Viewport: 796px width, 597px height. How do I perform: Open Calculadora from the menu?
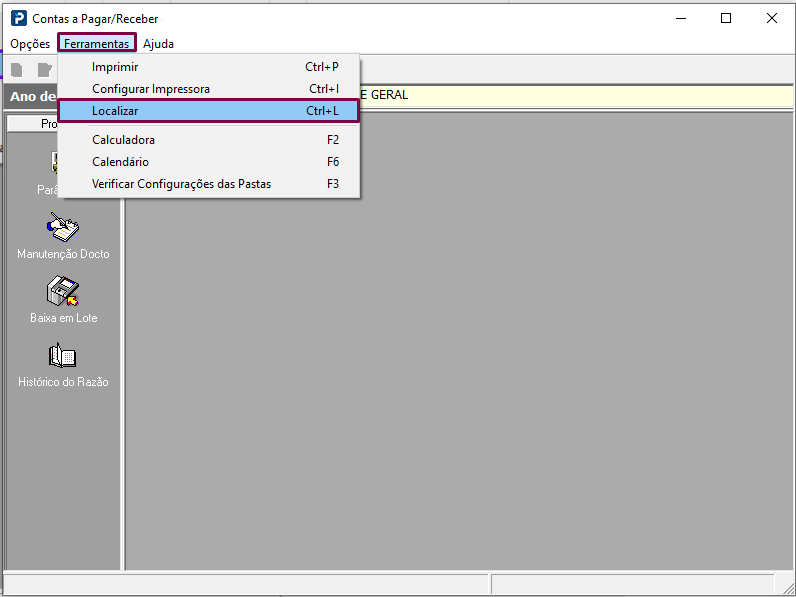click(209, 140)
